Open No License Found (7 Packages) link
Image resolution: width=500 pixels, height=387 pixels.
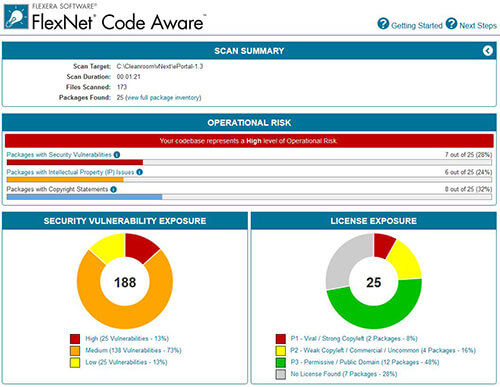click(344, 374)
